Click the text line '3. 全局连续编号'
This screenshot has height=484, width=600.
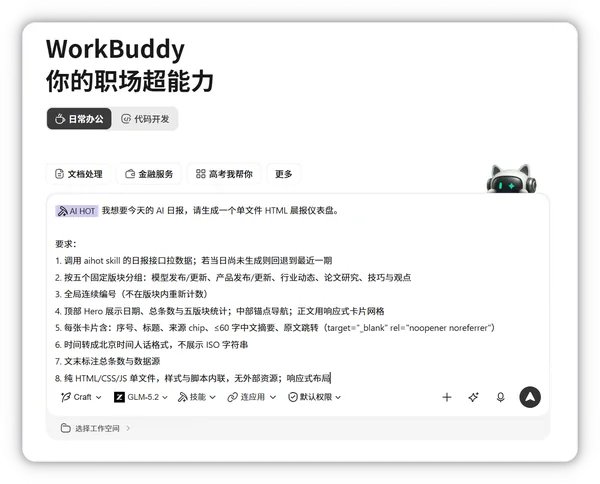[131, 294]
